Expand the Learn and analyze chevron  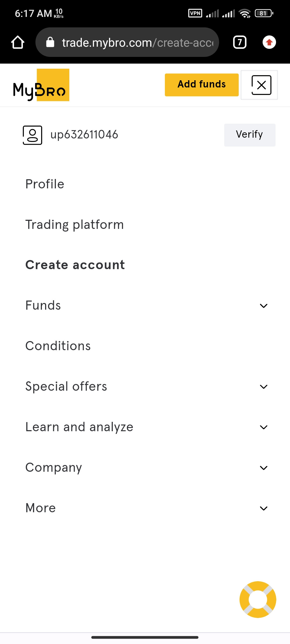click(264, 427)
